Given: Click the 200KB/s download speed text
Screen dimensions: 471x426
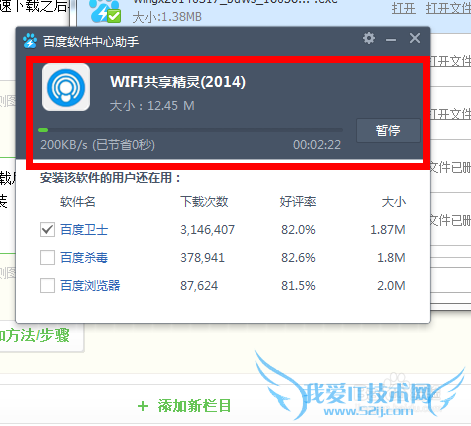Looking at the screenshot, I should pyautogui.click(x=64, y=145).
